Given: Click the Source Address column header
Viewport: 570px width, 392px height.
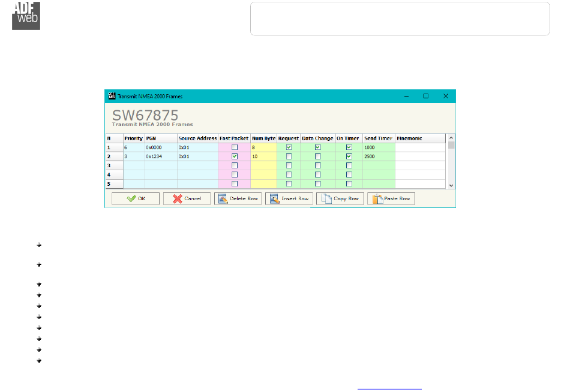Looking at the screenshot, I should [198, 138].
